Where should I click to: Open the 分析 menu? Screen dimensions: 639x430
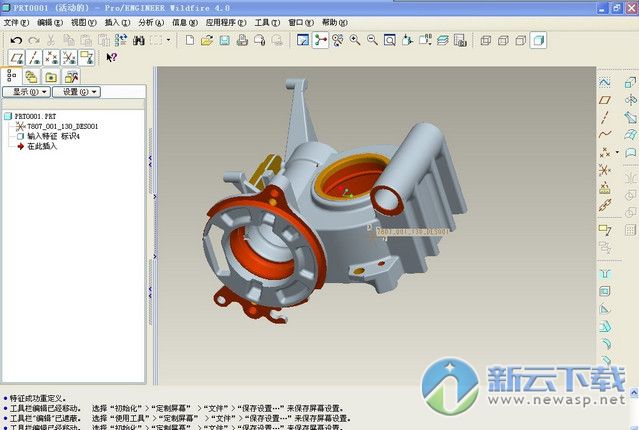(x=151, y=22)
